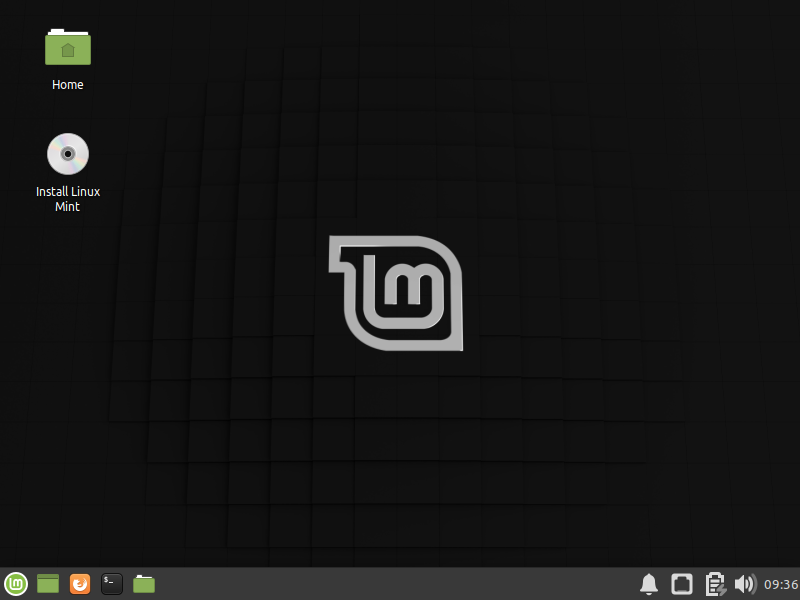800x600 pixels.
Task: Open the Terminal launcher
Action: pyautogui.click(x=112, y=584)
